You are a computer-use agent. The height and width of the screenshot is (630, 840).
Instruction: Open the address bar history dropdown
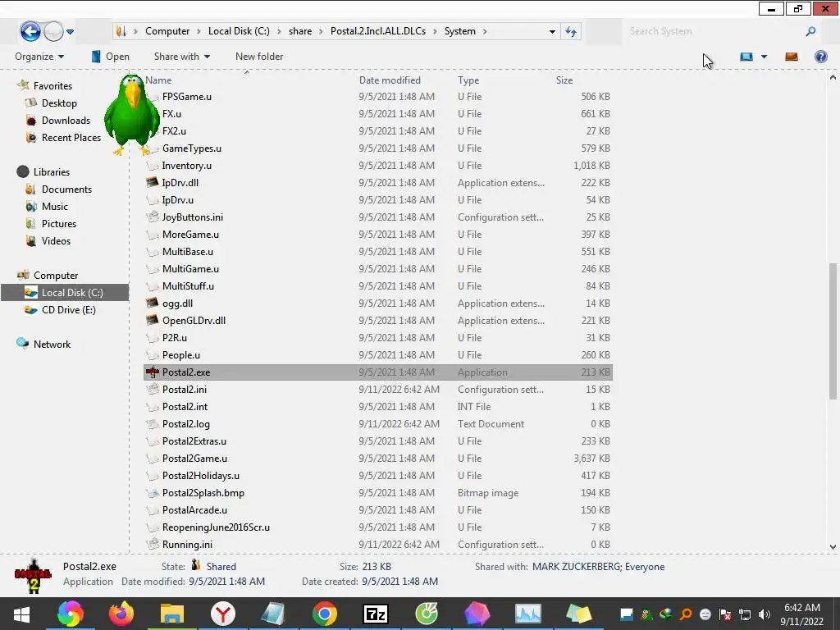552,32
